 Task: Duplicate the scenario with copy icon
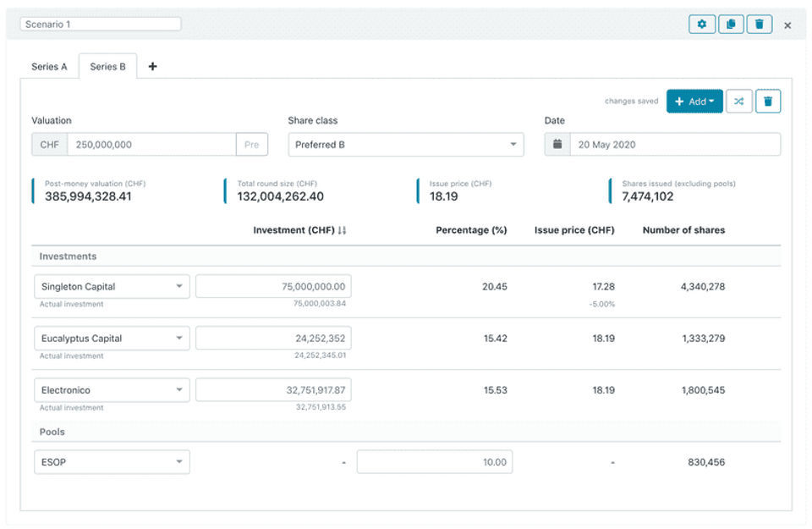point(731,25)
